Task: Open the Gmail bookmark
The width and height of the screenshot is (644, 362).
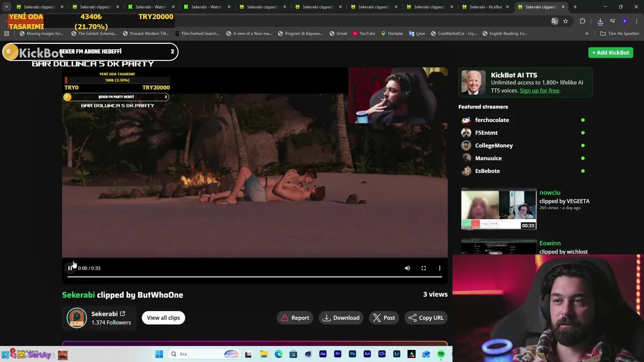Action: [x=338, y=34]
